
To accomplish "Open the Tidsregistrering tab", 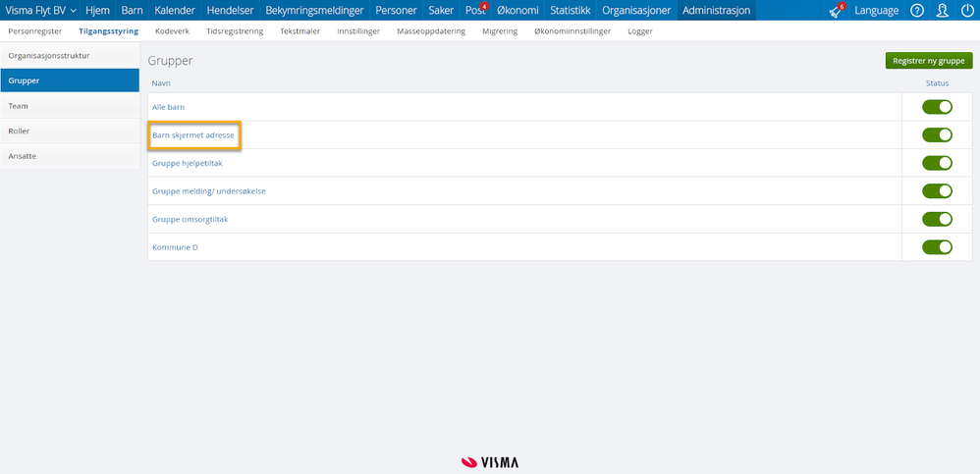I will (x=235, y=31).
